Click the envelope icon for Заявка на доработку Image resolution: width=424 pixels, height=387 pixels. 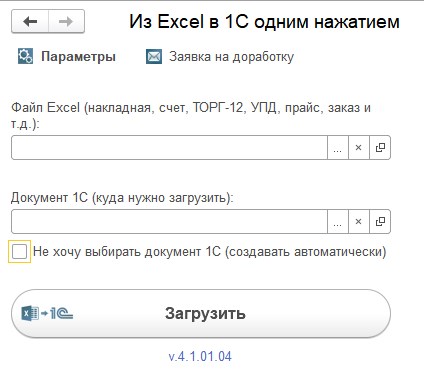coord(154,56)
